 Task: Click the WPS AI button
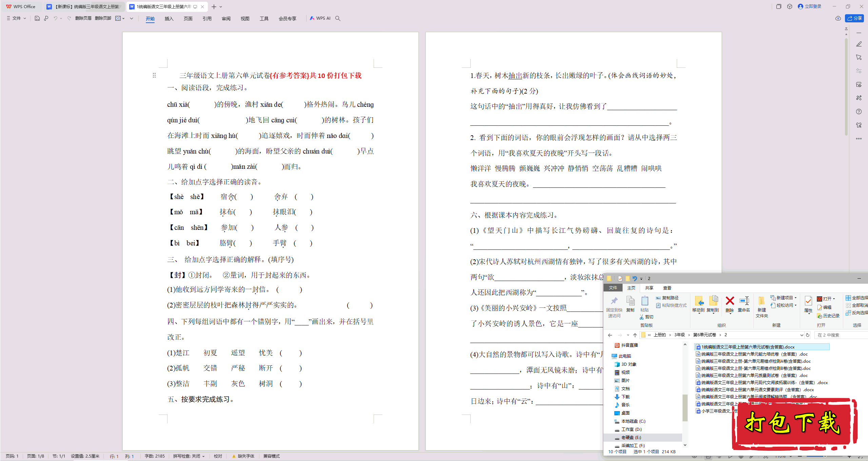[320, 18]
